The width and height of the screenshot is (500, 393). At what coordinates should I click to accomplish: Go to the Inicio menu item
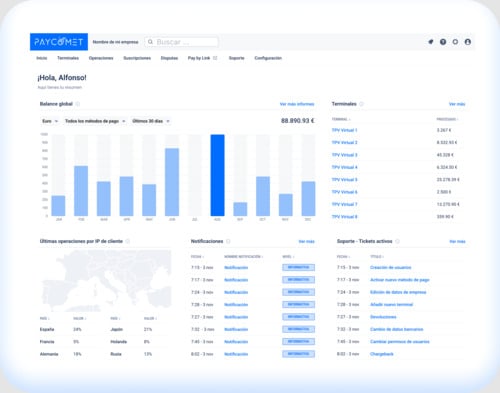click(x=42, y=58)
